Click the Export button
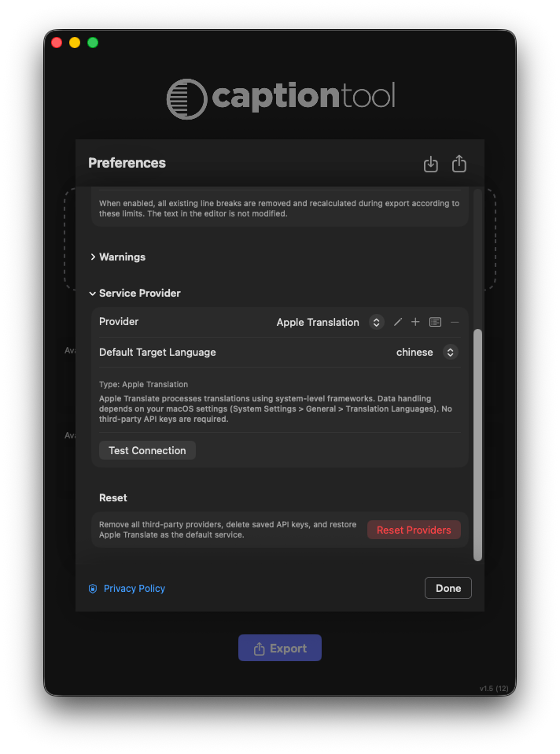This screenshot has height=754, width=560. (x=280, y=649)
